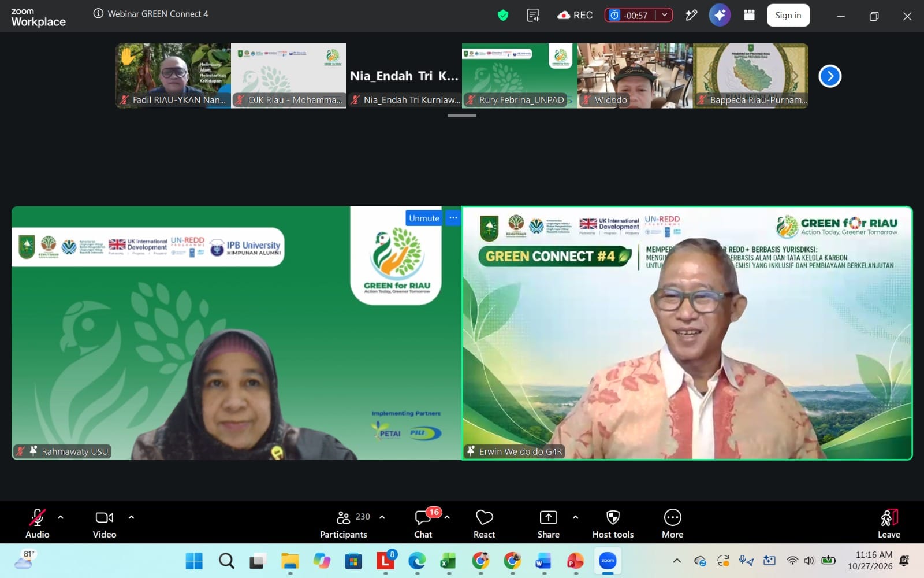Open weather widget showing 81°
This screenshot has width=924, height=578.
click(24, 560)
